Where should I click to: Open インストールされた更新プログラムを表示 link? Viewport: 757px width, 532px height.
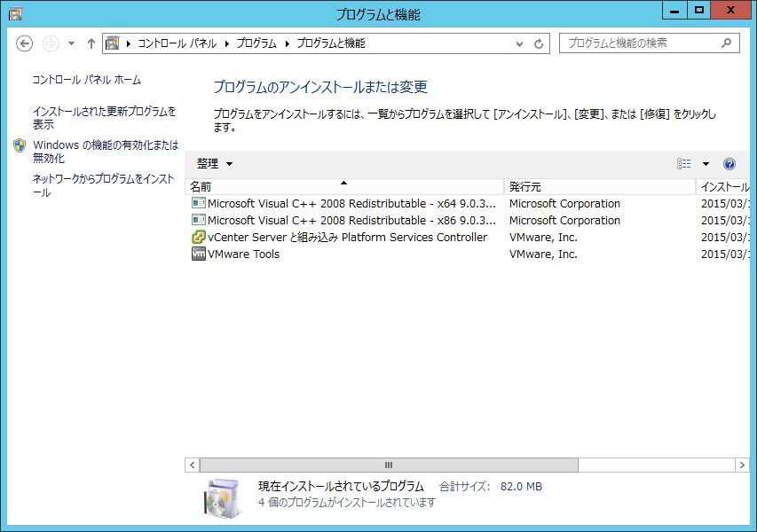click(105, 118)
